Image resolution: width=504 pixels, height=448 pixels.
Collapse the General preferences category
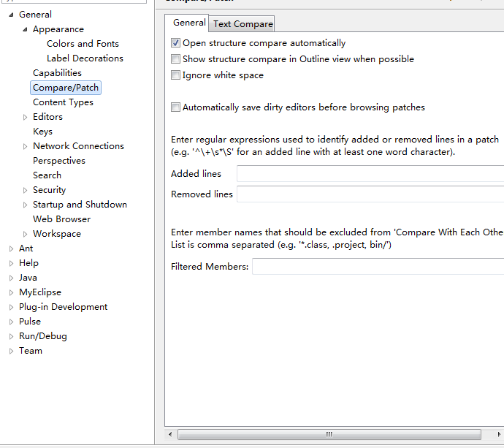tap(12, 15)
